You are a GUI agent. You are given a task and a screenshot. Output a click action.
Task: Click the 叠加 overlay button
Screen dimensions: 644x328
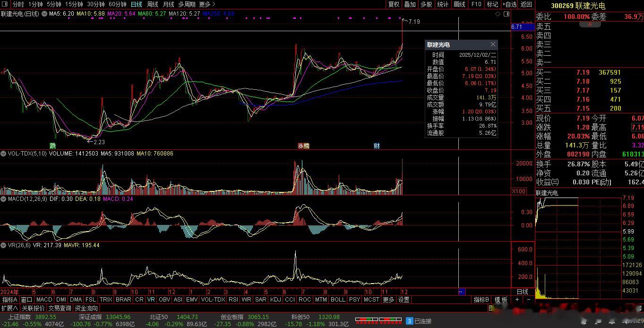(x=410, y=4)
